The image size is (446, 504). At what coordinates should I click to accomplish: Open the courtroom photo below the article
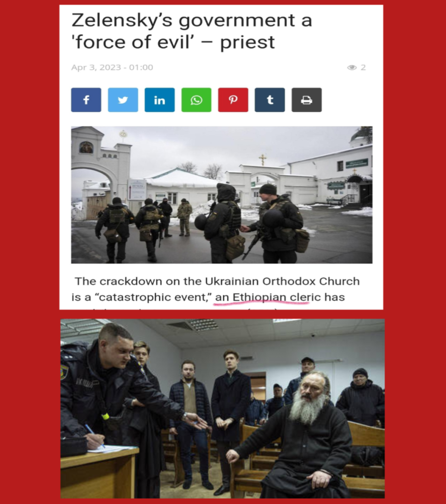click(x=223, y=409)
